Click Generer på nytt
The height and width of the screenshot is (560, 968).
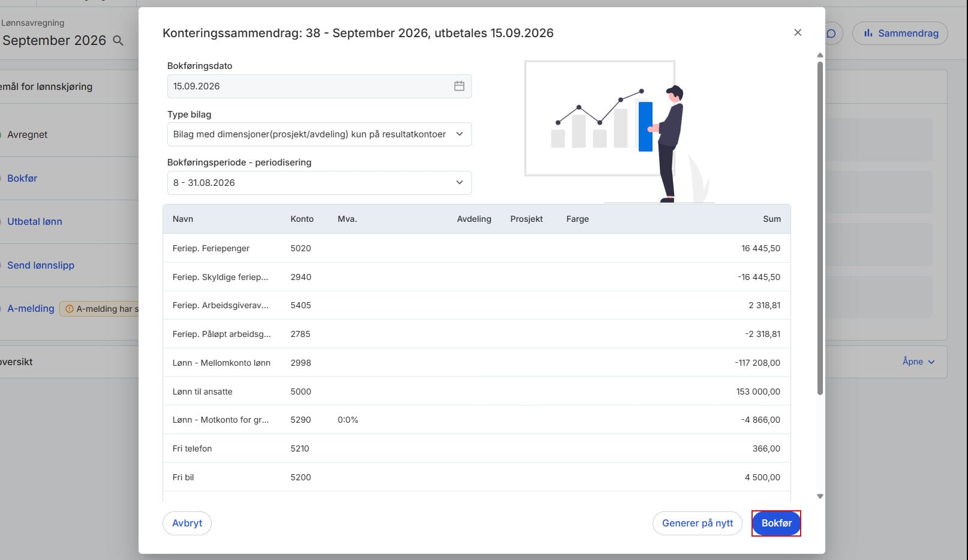698,523
